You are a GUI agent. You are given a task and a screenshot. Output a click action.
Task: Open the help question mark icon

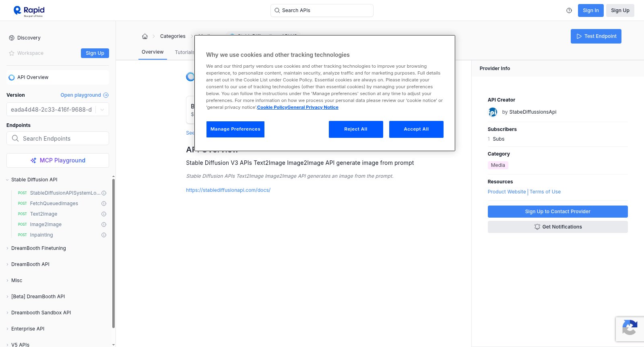[569, 10]
